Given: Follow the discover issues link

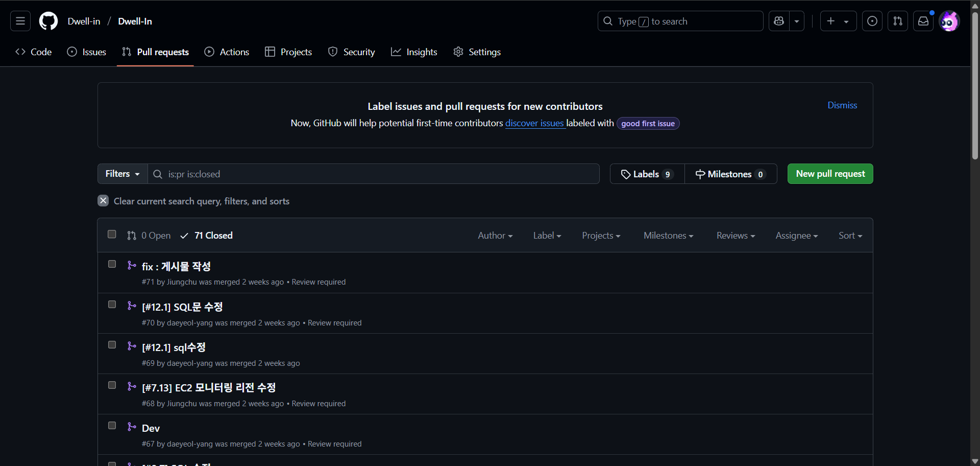Looking at the screenshot, I should point(534,123).
